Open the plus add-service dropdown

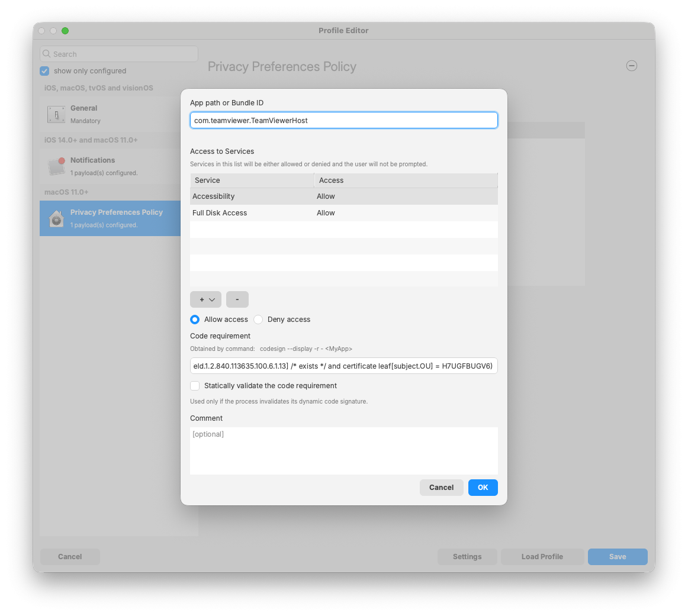206,299
